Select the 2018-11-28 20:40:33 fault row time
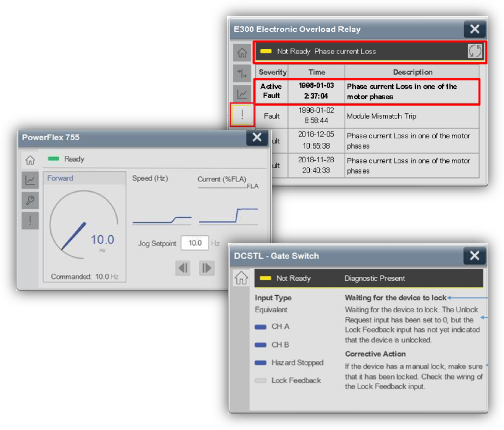504x430 pixels. click(316, 165)
